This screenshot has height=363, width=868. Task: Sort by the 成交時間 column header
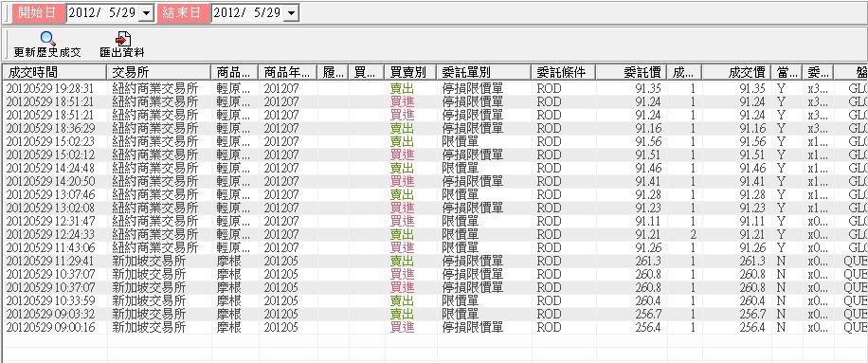pyautogui.click(x=54, y=72)
